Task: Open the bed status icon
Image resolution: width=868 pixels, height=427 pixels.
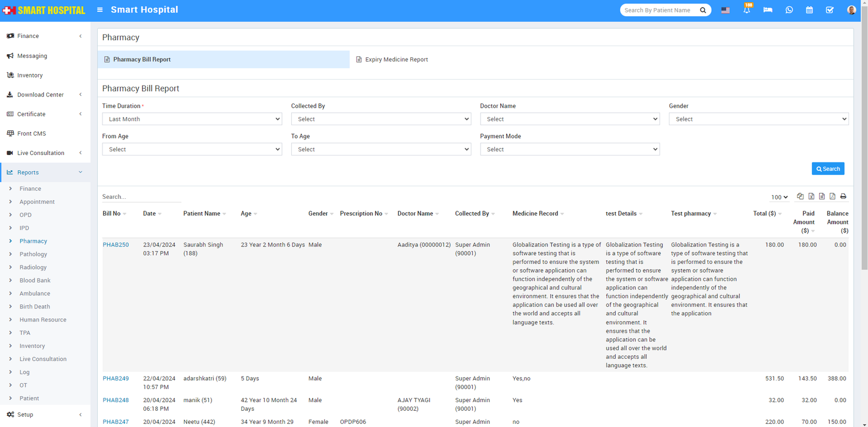Action: tap(768, 10)
